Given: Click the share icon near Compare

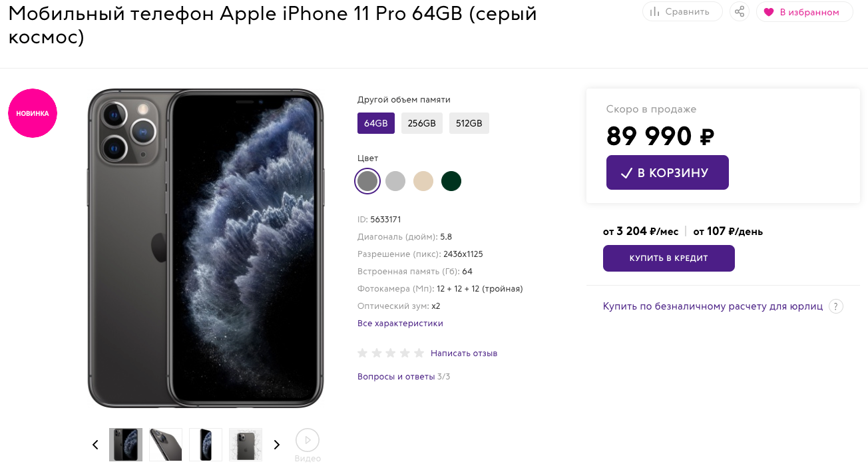Looking at the screenshot, I should coord(739,12).
